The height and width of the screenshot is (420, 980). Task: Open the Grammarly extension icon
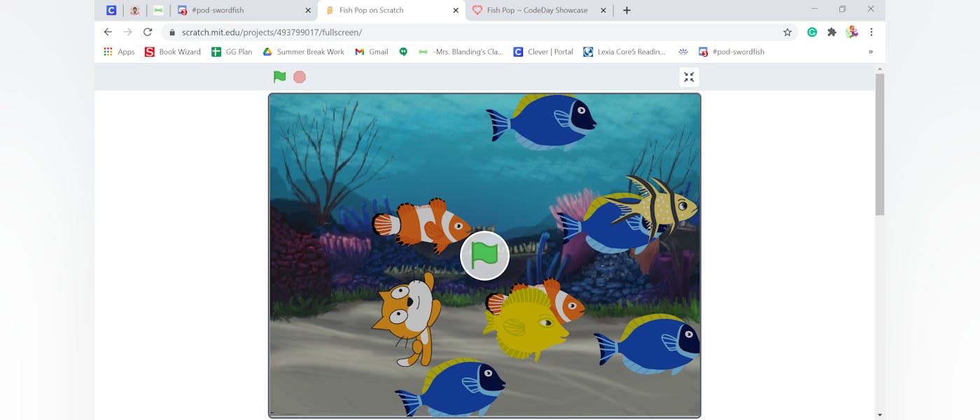point(812,32)
